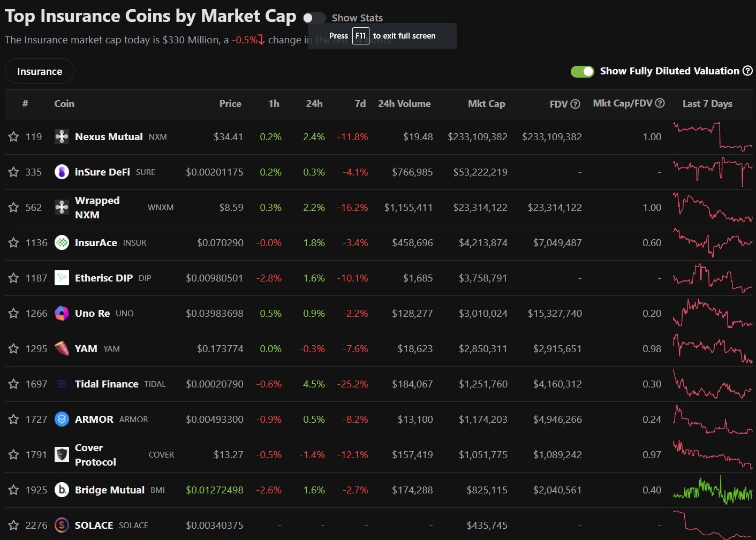Viewport: 756px width, 540px height.
Task: Click the Uno Re favorite star
Action: [x=14, y=314]
